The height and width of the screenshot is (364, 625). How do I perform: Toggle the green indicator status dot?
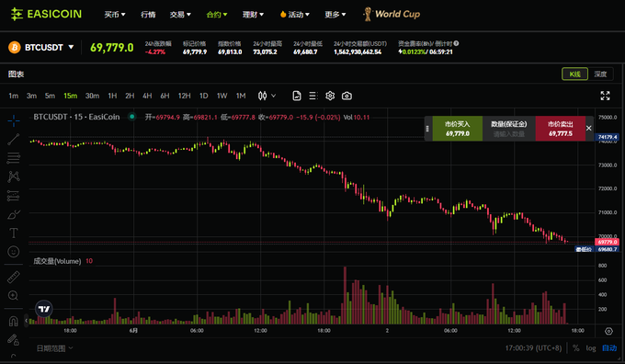tap(132, 117)
